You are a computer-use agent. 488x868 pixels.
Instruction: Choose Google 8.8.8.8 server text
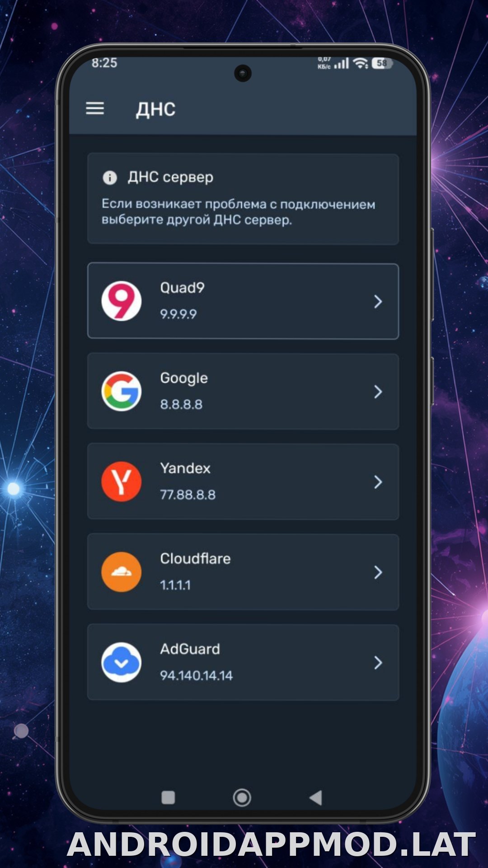coord(181,404)
